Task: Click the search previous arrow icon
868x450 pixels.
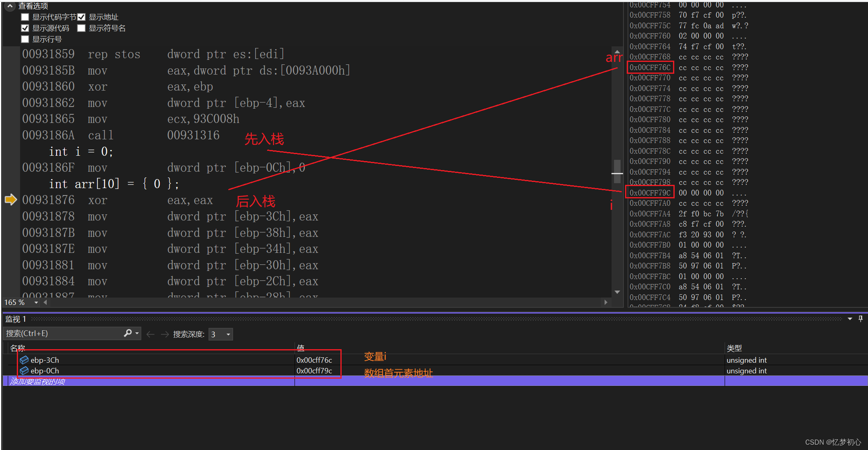Action: coord(150,334)
